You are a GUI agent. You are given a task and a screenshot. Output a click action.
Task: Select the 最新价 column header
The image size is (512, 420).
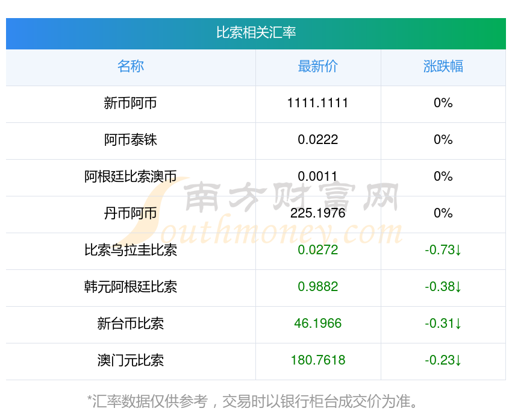pos(318,66)
